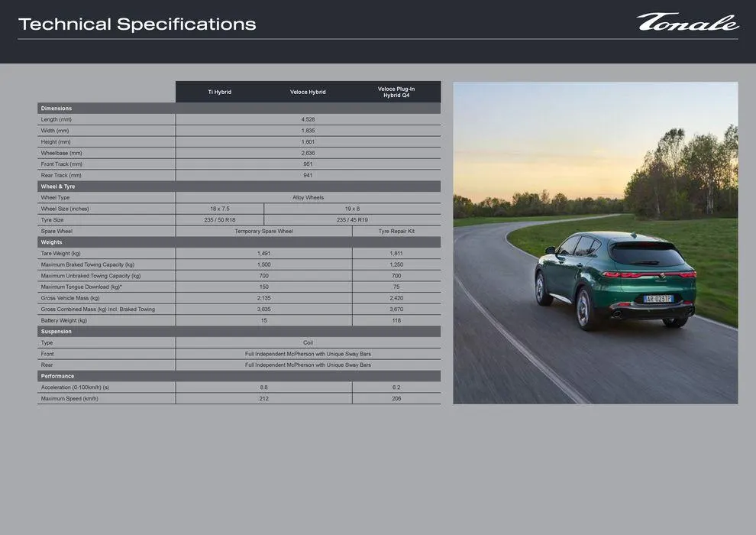Click the Tonale logo
Viewport: 756px width, 535px height.
pos(687,22)
